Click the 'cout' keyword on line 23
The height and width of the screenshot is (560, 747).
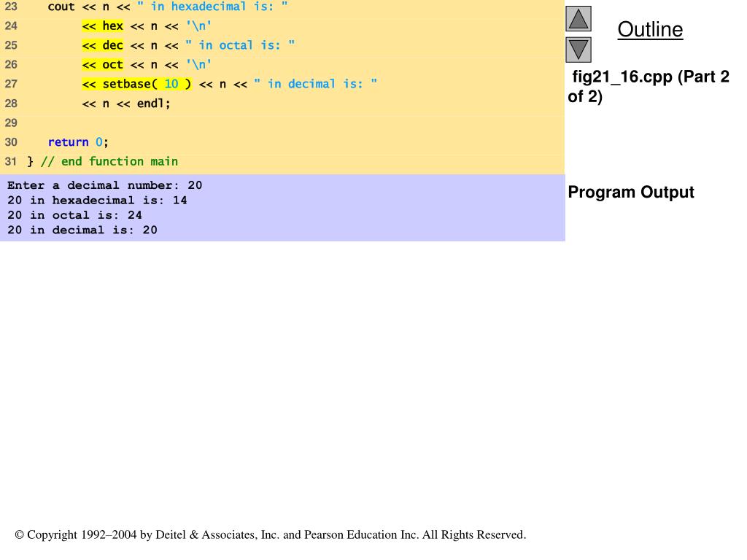coord(61,7)
